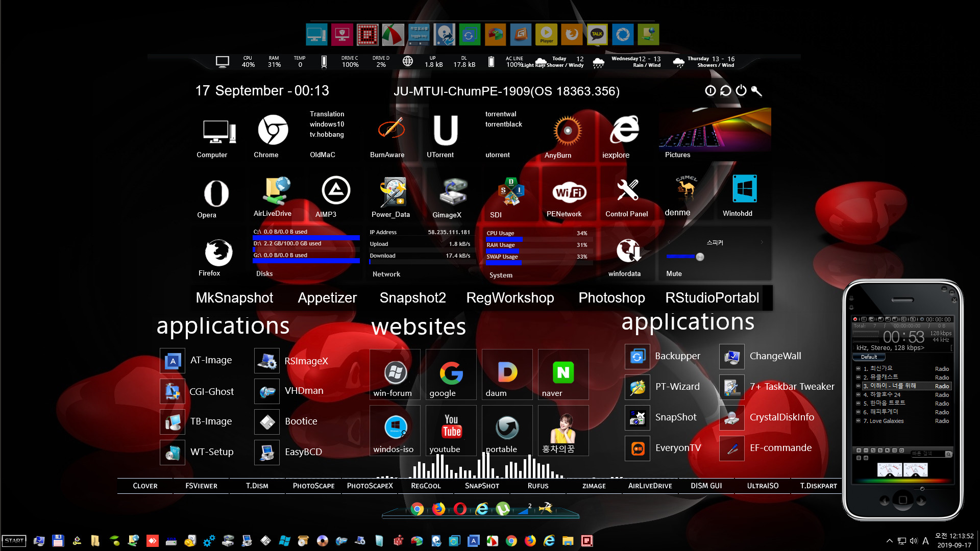Launch Power_Data recovery icon
The height and width of the screenshot is (551, 980).
393,191
